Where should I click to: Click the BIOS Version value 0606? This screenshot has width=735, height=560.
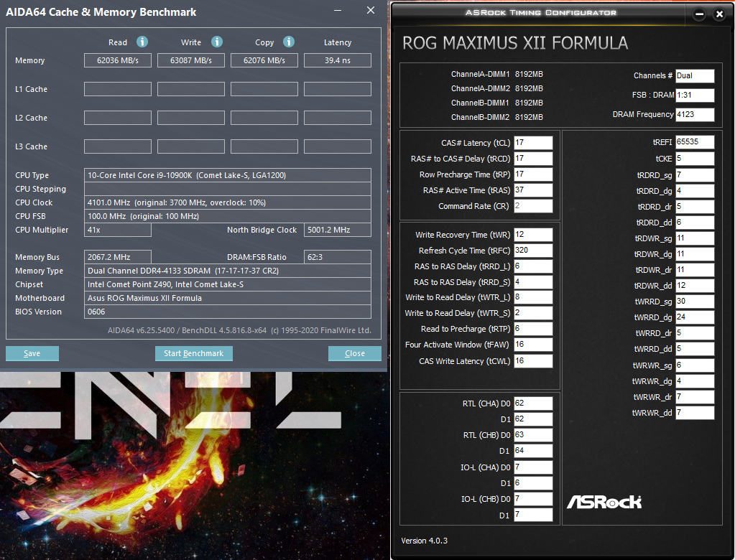[228, 312]
